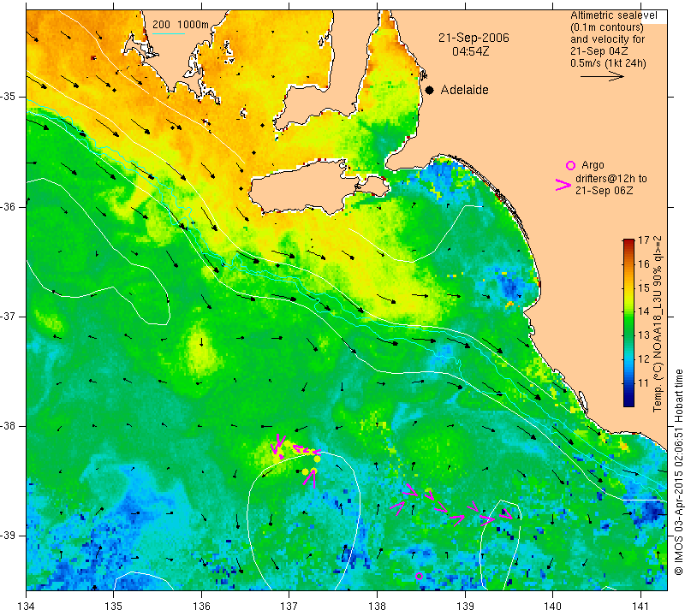Click the Adelaide city label

(x=464, y=90)
